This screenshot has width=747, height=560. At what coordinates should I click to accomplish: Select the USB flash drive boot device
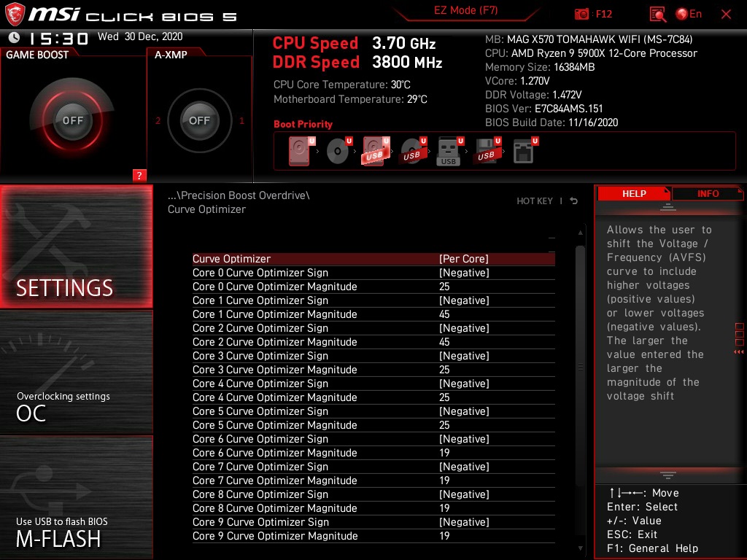447,149
